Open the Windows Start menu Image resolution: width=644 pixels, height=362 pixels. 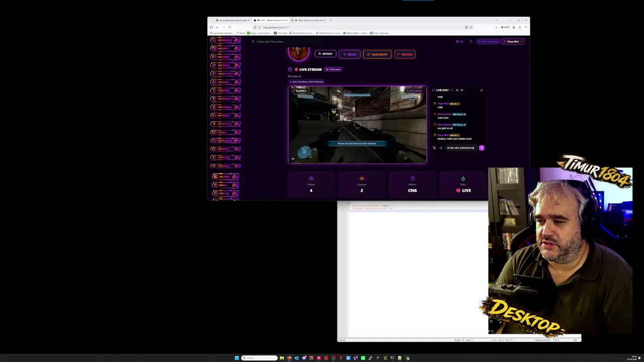[x=236, y=358]
